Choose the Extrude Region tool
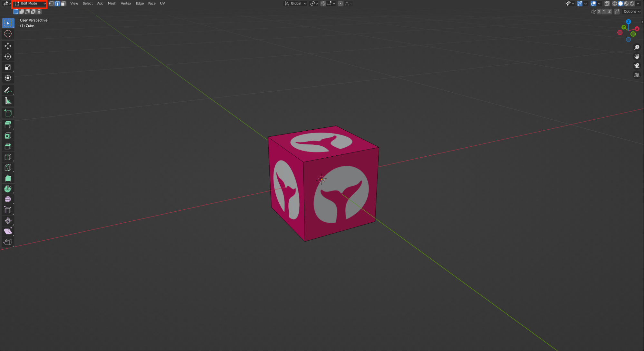The width and height of the screenshot is (644, 351). click(8, 125)
